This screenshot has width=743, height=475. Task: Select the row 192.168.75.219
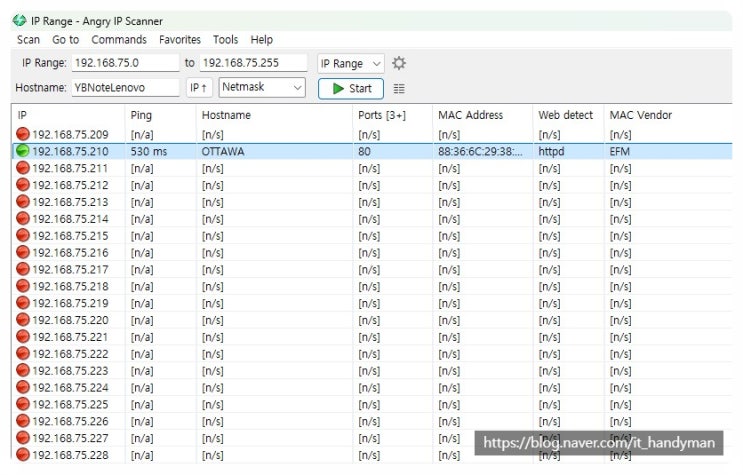coord(372,303)
